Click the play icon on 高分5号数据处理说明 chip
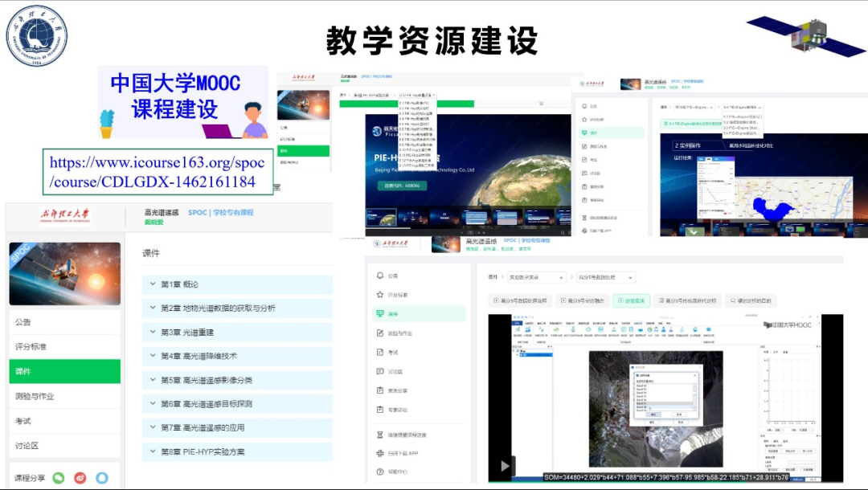The height and width of the screenshot is (490, 868). 497,300
